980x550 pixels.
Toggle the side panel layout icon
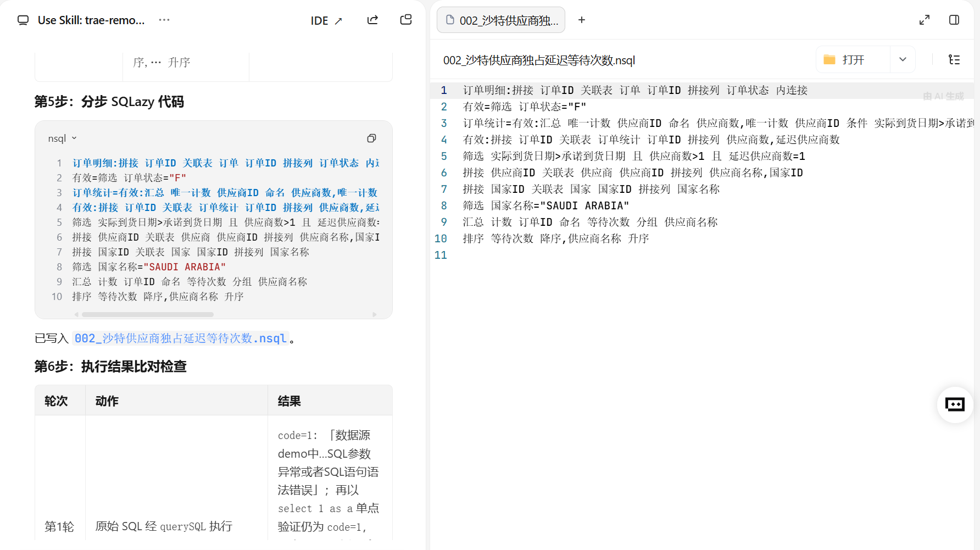(x=954, y=20)
